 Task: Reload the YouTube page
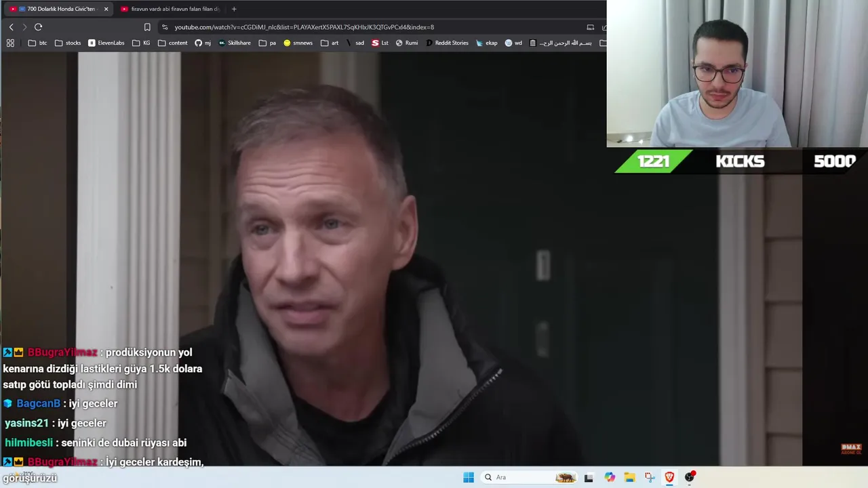pyautogui.click(x=38, y=27)
